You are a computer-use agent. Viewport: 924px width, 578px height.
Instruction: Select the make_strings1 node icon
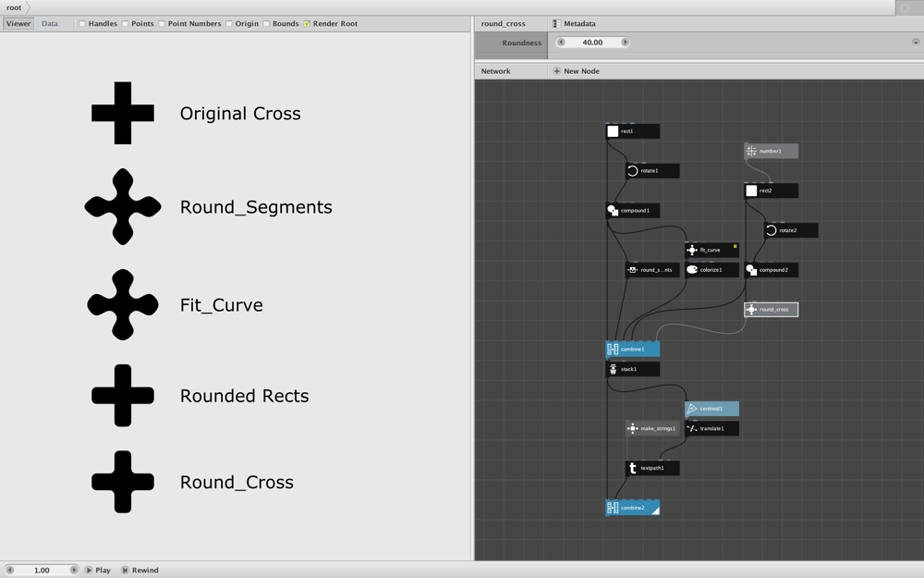[x=632, y=429]
